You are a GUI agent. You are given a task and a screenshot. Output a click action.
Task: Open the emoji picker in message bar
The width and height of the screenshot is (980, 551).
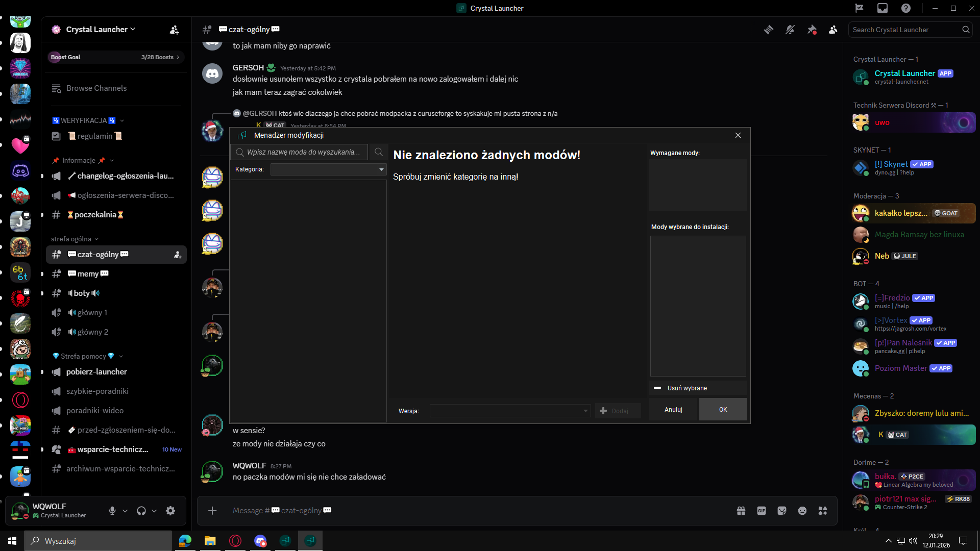click(x=802, y=511)
